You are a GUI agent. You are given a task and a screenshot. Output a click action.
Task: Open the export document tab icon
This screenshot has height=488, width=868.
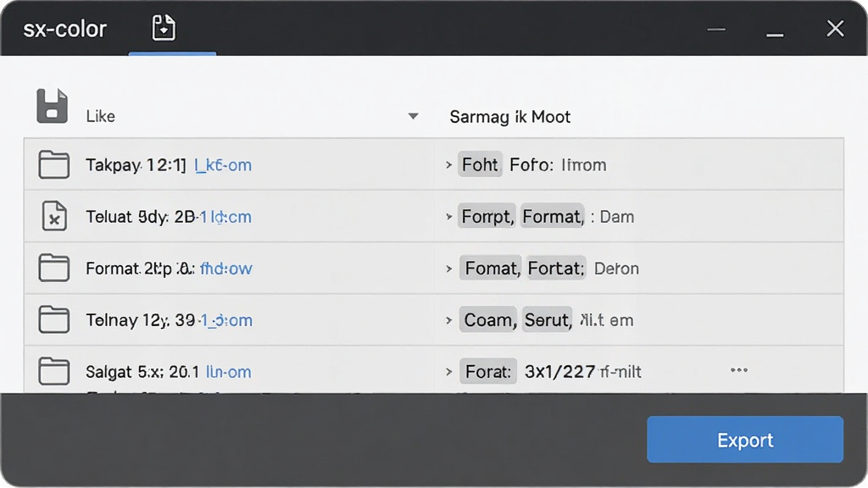tap(164, 28)
